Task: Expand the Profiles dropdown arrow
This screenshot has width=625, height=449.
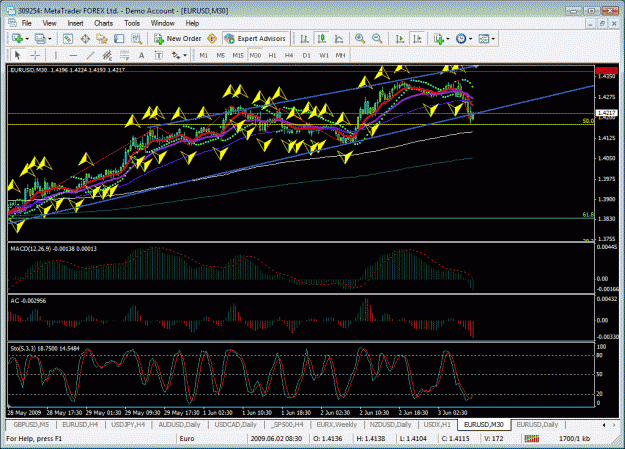Action: [x=50, y=39]
